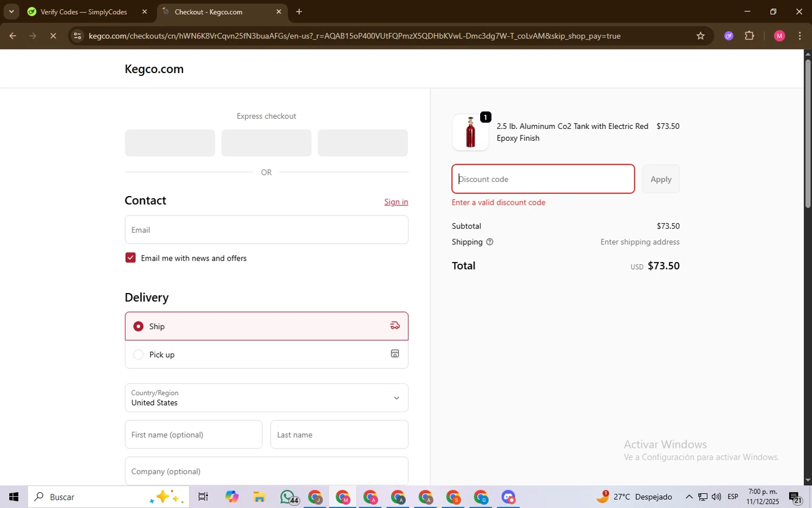
Task: Open the Chrome profile avatar M
Action: point(780,36)
